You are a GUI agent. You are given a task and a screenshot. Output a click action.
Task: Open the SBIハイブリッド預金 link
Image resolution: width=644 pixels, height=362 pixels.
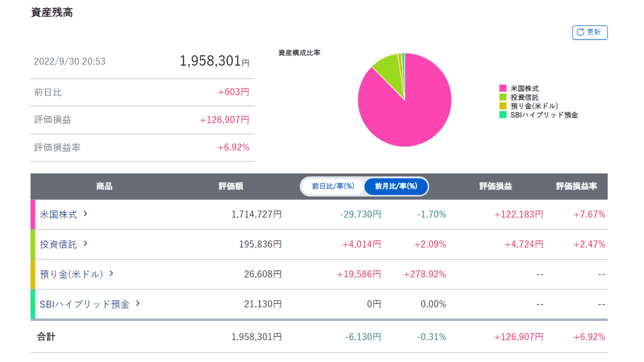(x=85, y=304)
